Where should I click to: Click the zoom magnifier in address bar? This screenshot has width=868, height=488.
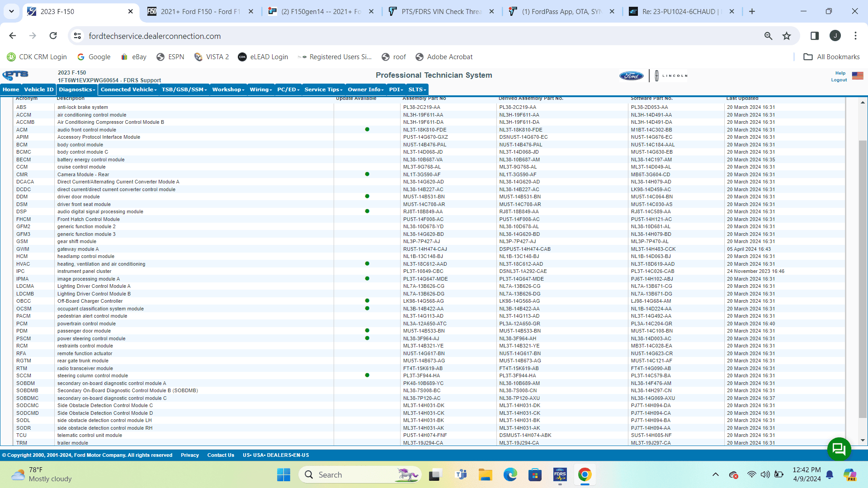[768, 36]
